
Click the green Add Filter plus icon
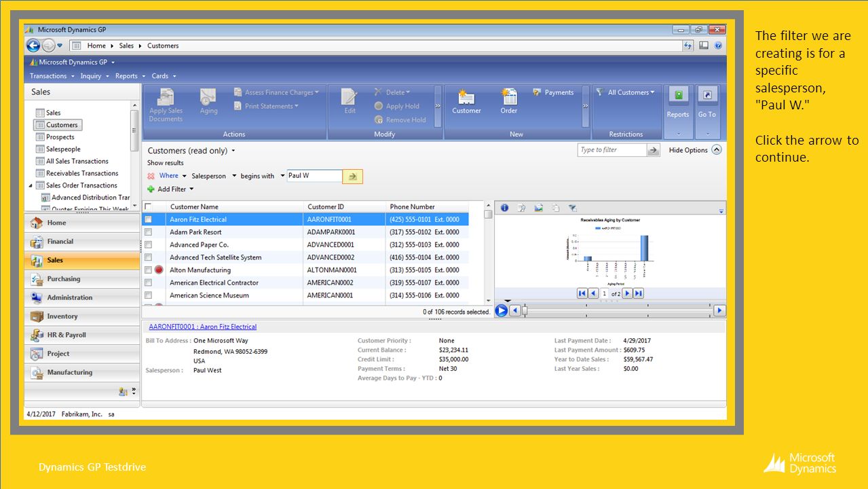coord(151,189)
